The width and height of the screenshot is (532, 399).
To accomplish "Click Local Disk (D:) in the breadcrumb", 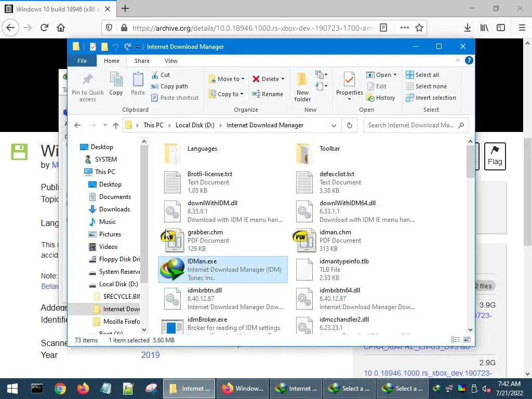I will (x=195, y=125).
